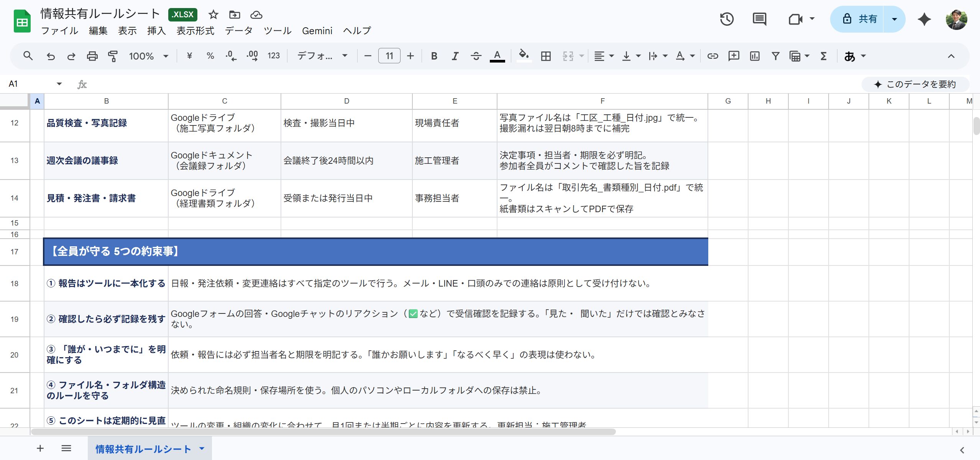Click the borders grid icon
The image size is (980, 460).
click(546, 56)
